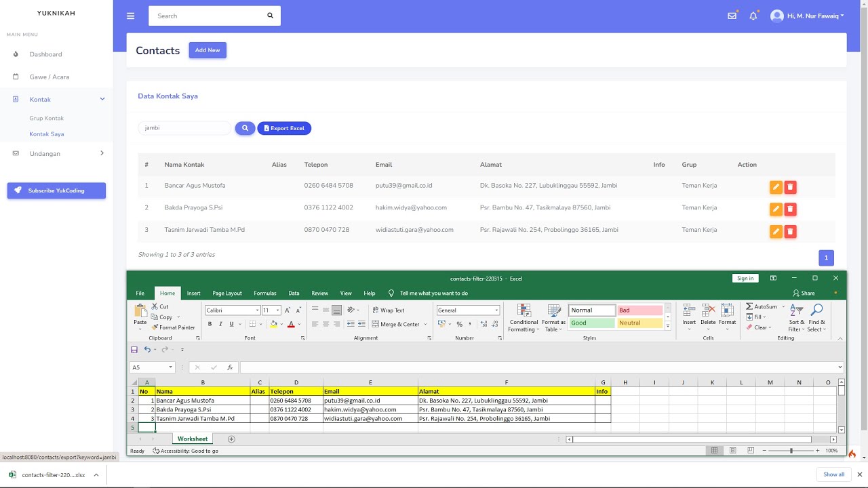
Task: Switch to Normal view in Excel's status bar
Action: (714, 451)
